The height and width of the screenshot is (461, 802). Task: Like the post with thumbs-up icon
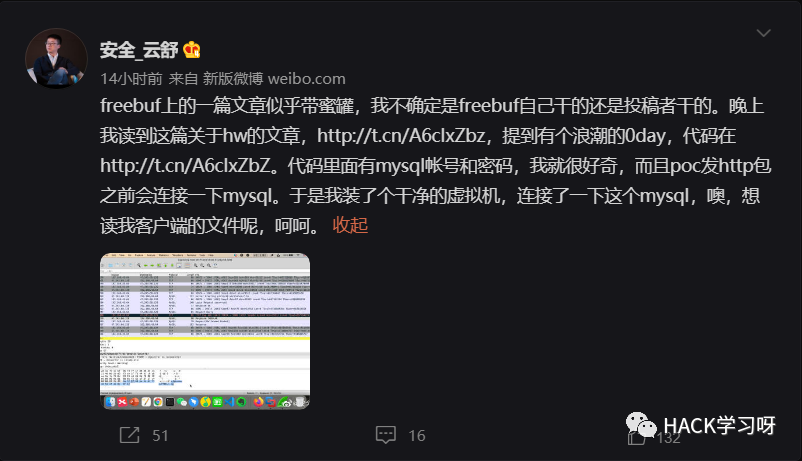click(637, 437)
